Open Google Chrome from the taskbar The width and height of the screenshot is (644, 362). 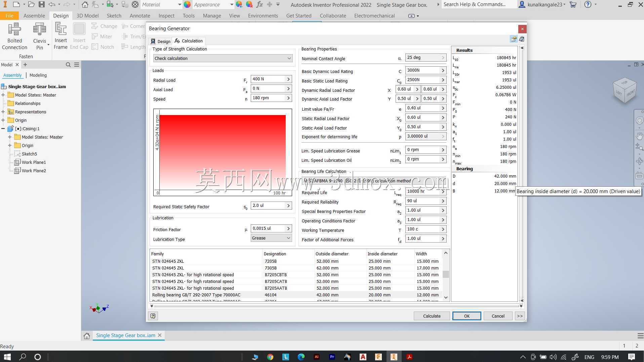[270, 357]
